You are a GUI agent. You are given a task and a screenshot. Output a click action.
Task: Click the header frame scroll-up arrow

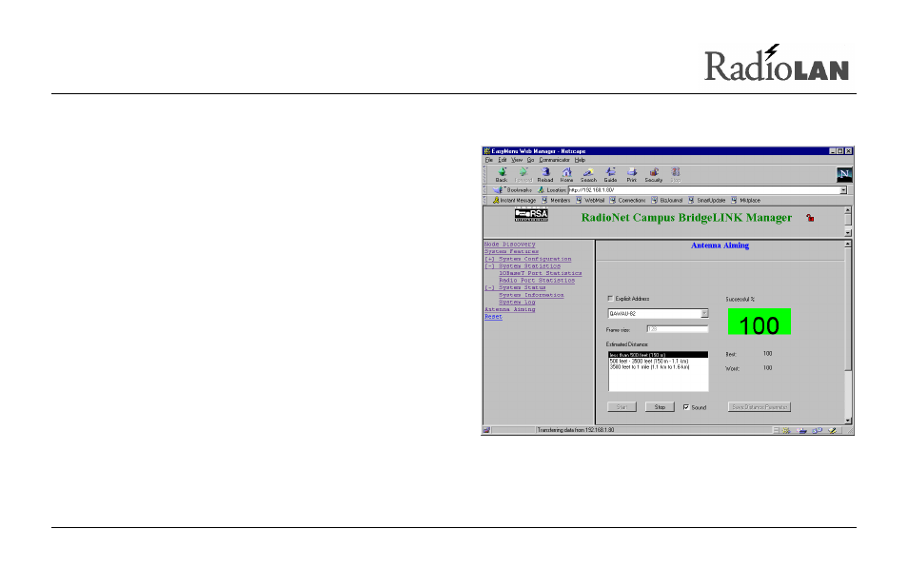[848, 210]
